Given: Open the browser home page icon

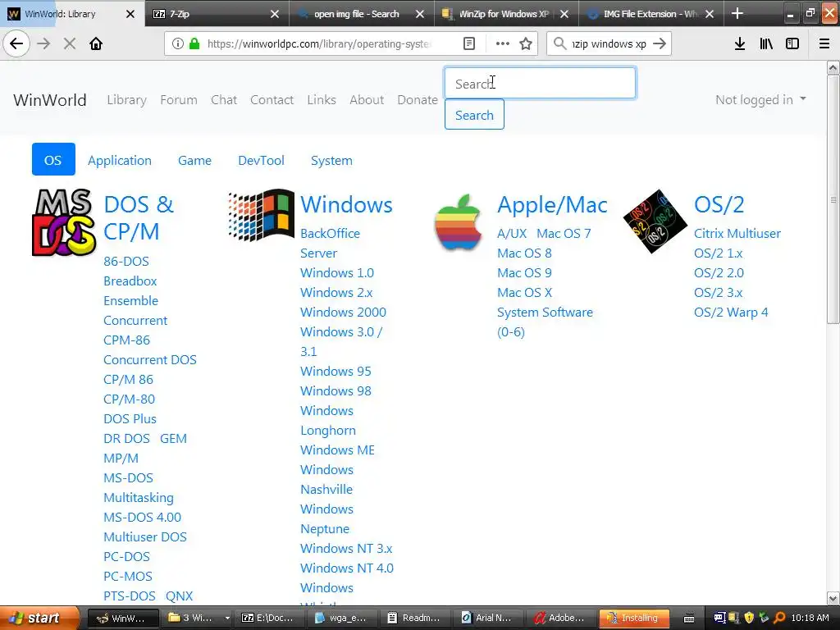Looking at the screenshot, I should [x=96, y=43].
